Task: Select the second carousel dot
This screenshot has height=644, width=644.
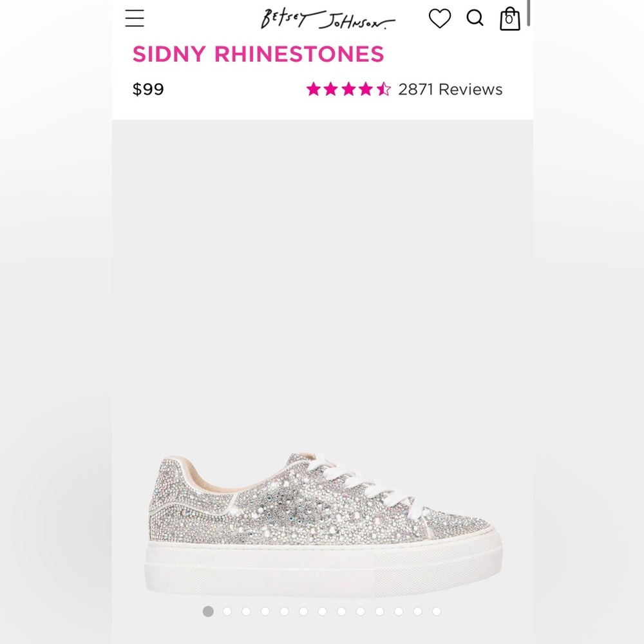Action: (227, 611)
